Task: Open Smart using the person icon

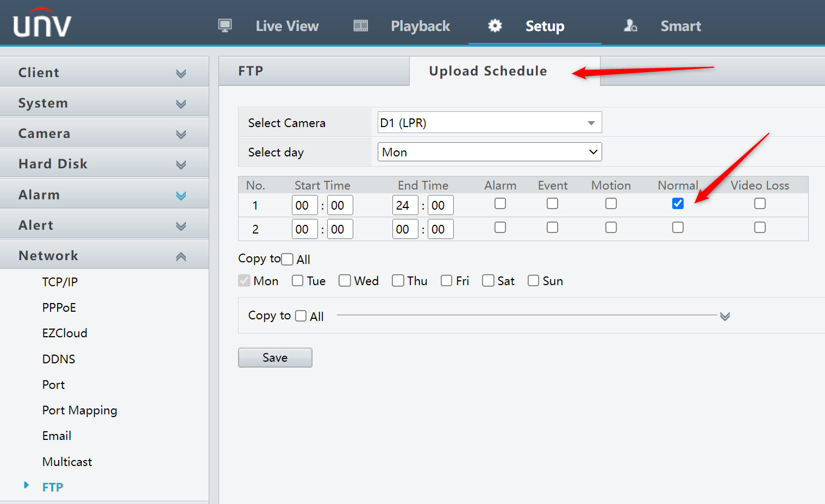Action: point(630,25)
